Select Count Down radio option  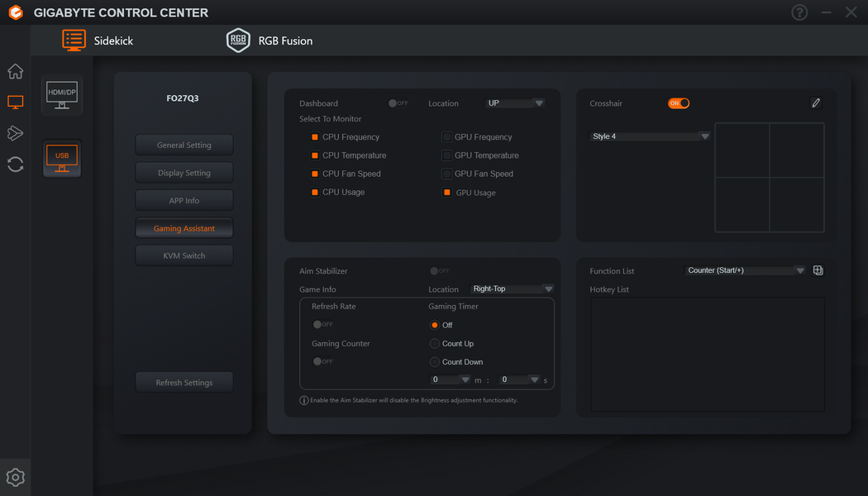(435, 362)
